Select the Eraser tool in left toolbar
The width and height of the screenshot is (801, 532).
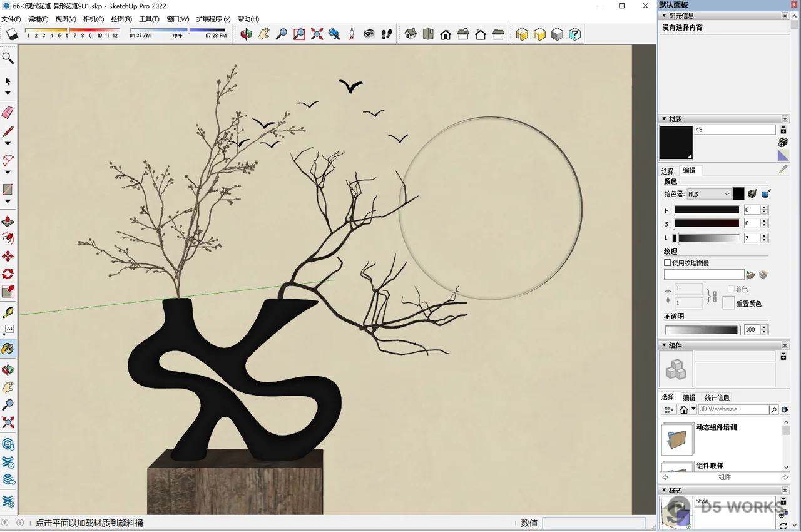[x=8, y=113]
